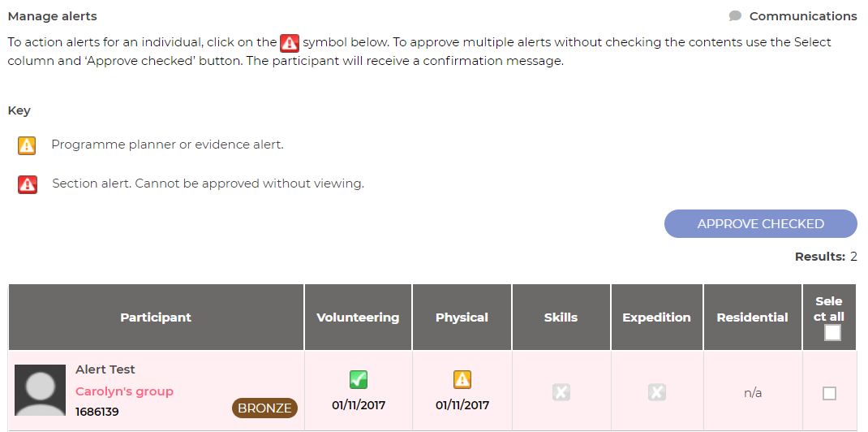Open the Carolyn's group link
The width and height of the screenshot is (868, 432).
click(x=124, y=391)
